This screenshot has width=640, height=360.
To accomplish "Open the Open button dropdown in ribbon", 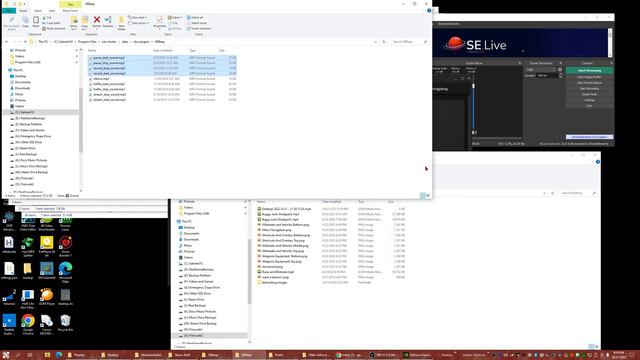I will tap(175, 18).
